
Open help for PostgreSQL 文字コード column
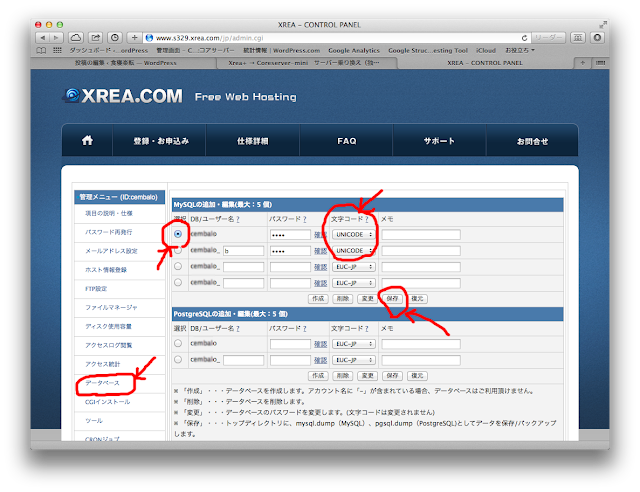367,329
